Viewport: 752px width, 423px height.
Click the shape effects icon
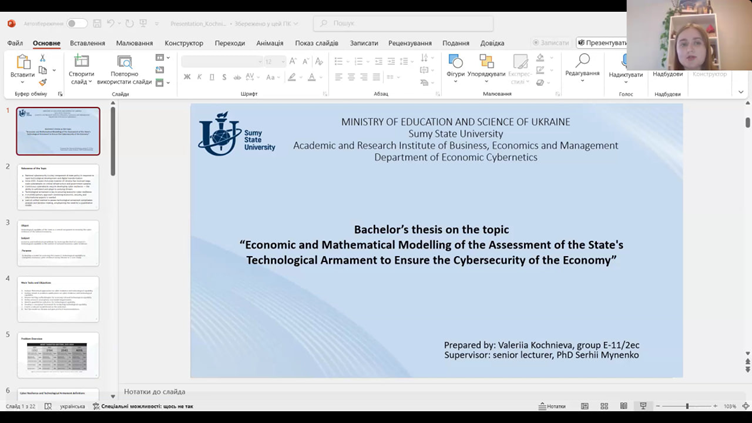(x=540, y=82)
